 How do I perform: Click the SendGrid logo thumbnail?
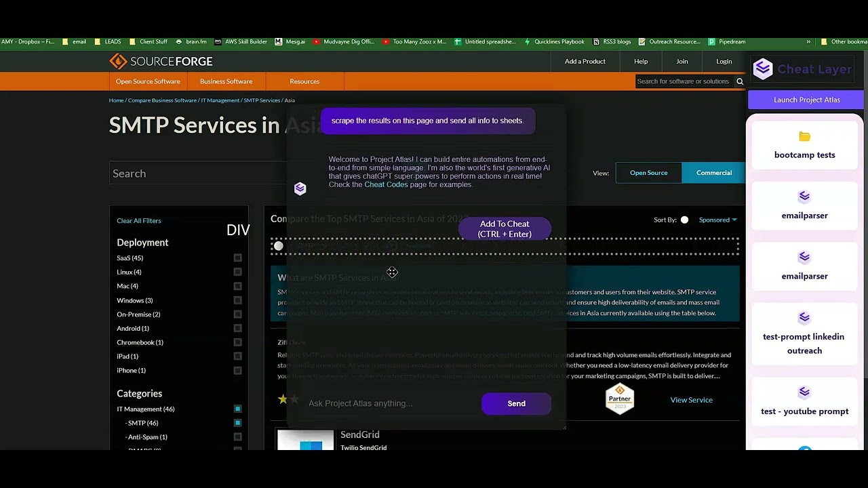click(305, 440)
